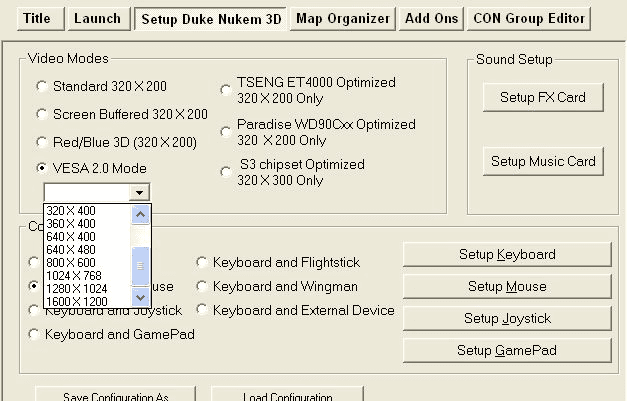Choose Keyboard and Wingman control

[202, 286]
